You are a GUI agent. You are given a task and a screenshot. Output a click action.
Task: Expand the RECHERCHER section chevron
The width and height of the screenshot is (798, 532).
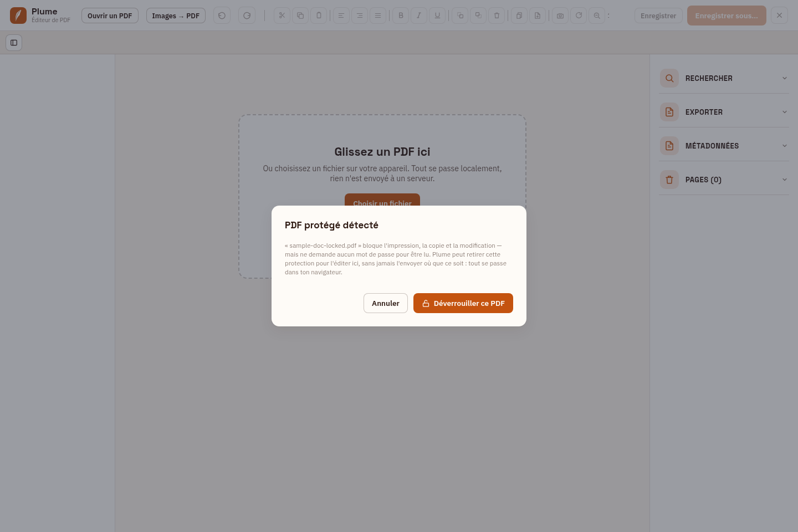(785, 78)
